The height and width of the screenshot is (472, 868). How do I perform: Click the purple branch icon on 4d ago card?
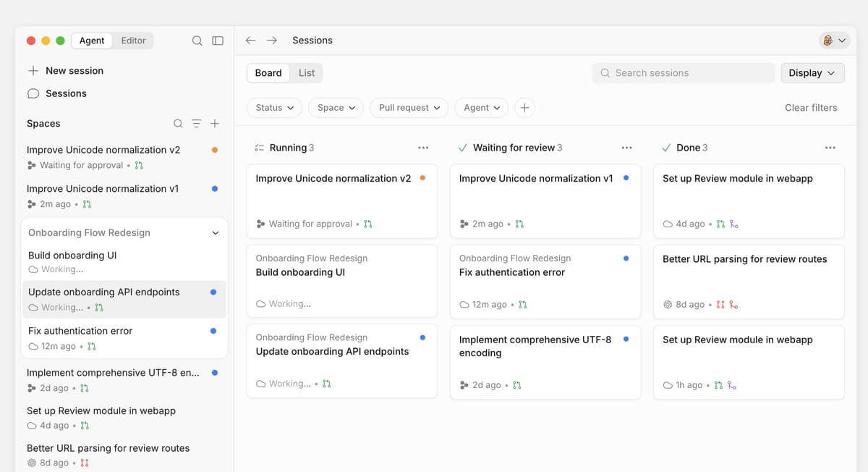click(x=734, y=224)
